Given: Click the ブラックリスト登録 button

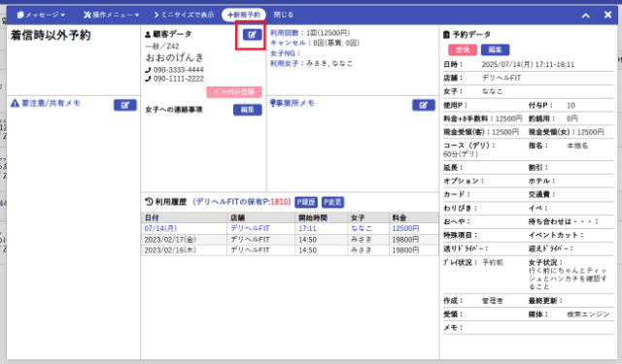Looking at the screenshot, I should tap(234, 92).
